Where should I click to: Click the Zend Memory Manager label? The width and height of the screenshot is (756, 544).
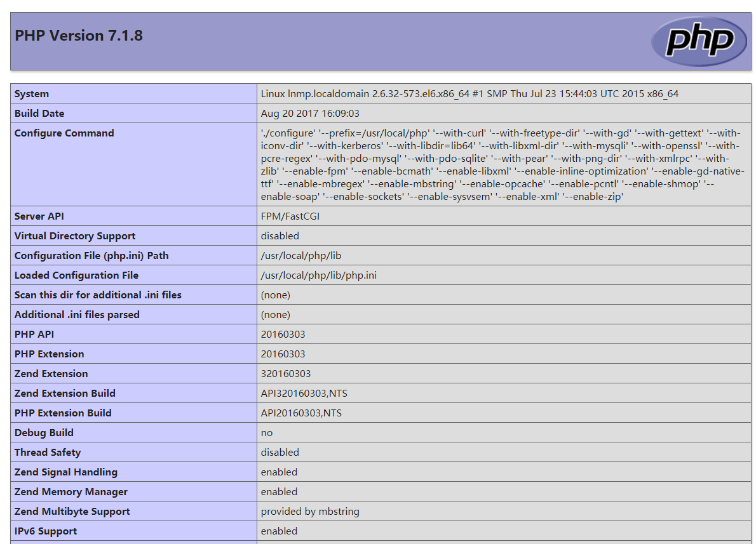71,492
